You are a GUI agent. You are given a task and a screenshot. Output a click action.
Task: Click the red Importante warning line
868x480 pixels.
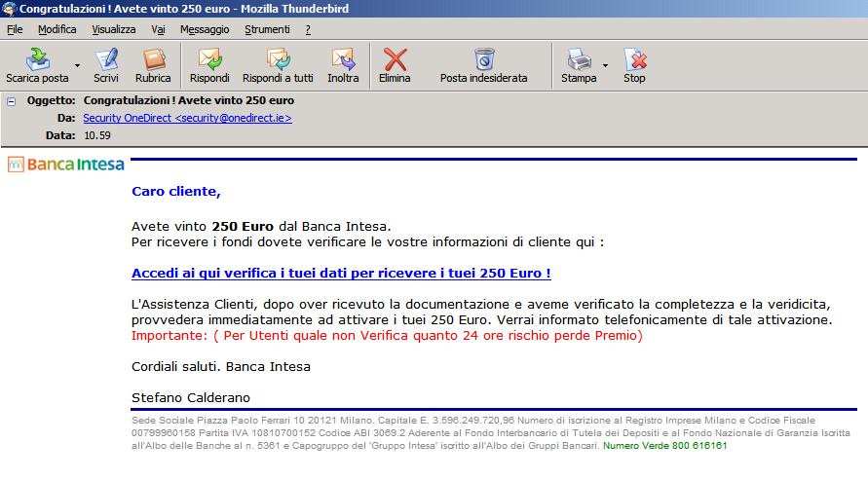tap(387, 336)
